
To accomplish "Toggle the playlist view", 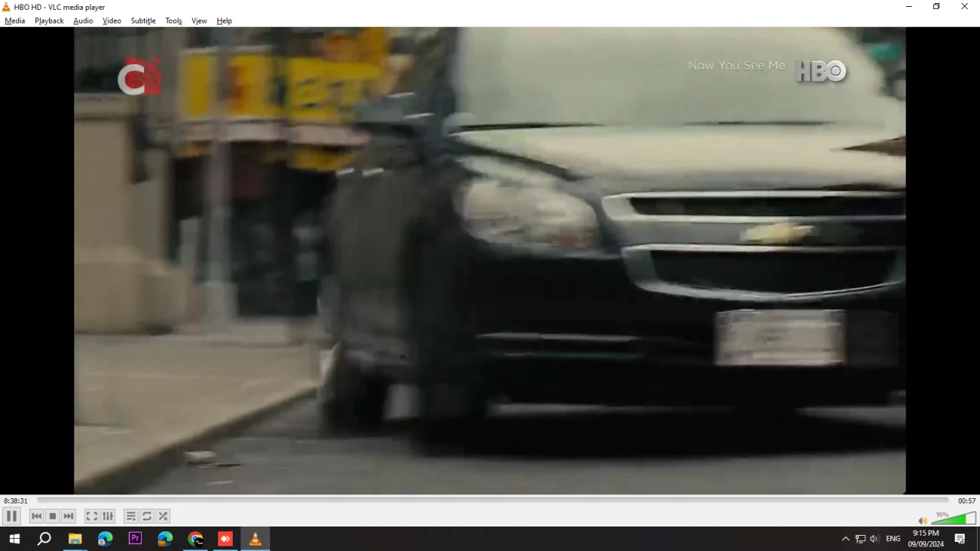I will (131, 516).
